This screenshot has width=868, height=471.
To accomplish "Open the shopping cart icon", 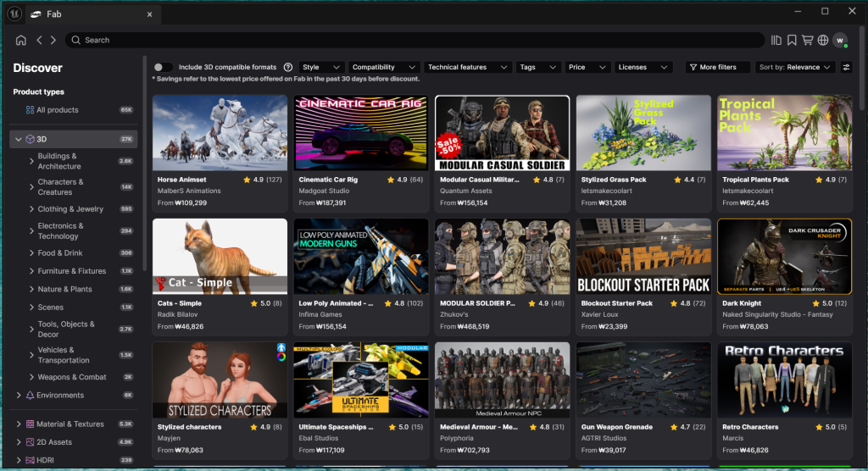I will point(807,40).
